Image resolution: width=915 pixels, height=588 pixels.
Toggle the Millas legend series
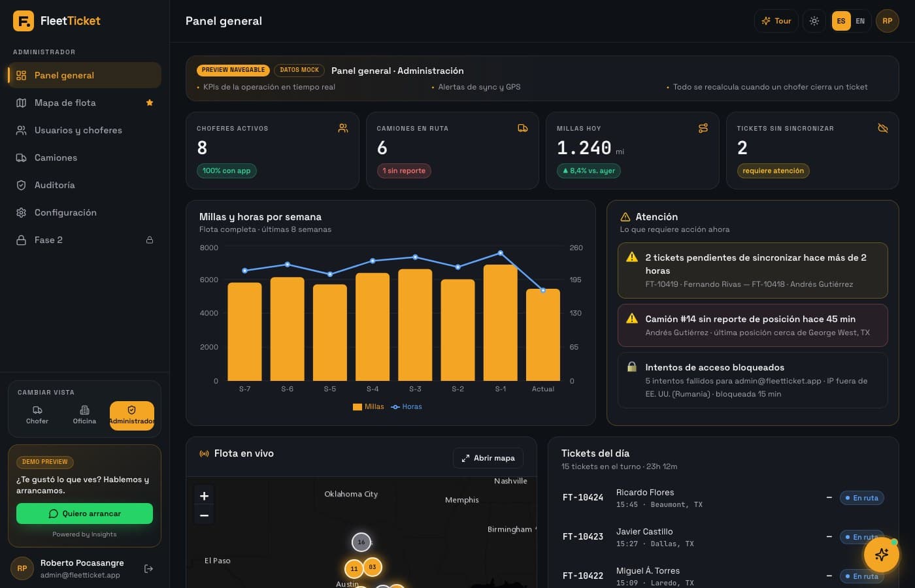click(x=369, y=406)
